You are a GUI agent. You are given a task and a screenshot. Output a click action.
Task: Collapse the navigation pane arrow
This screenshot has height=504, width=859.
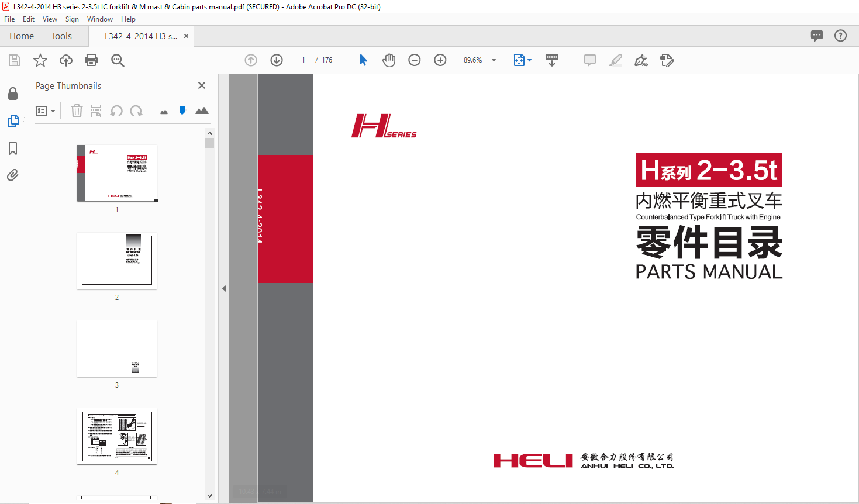click(223, 288)
